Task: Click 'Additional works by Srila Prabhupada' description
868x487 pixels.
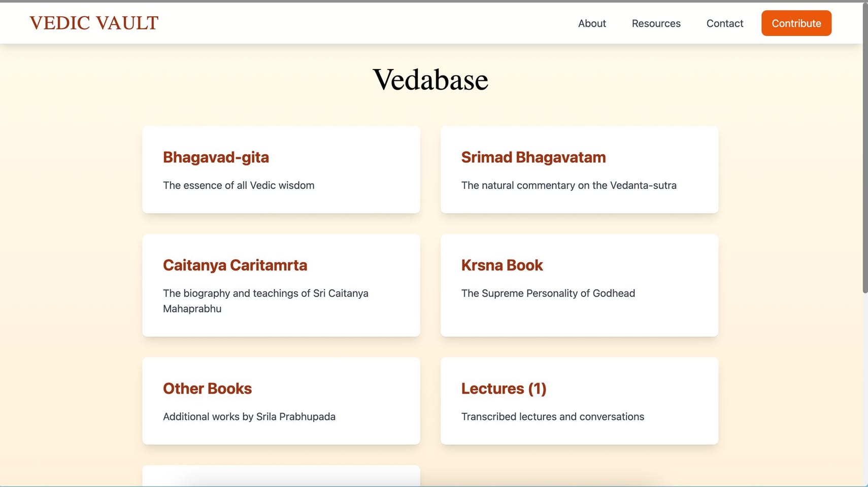Action: (249, 416)
